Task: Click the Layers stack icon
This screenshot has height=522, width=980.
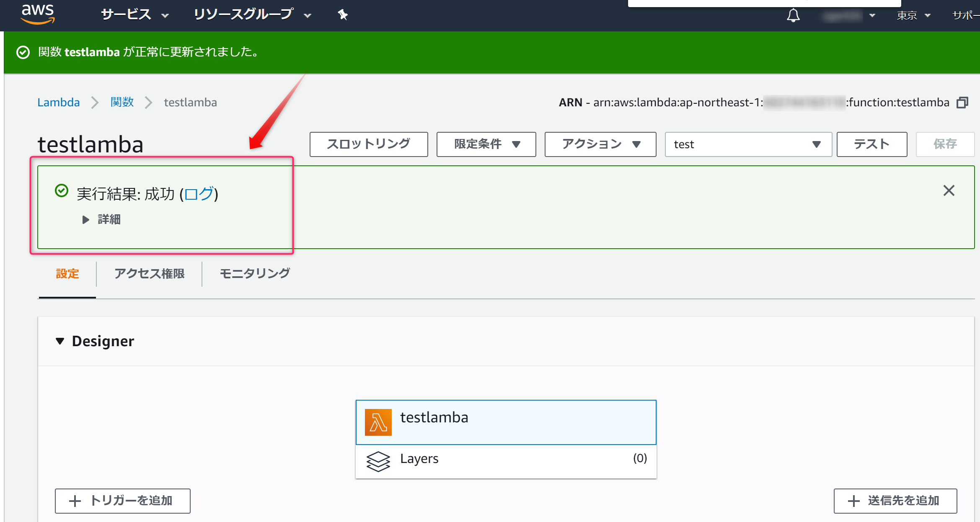Action: click(378, 461)
